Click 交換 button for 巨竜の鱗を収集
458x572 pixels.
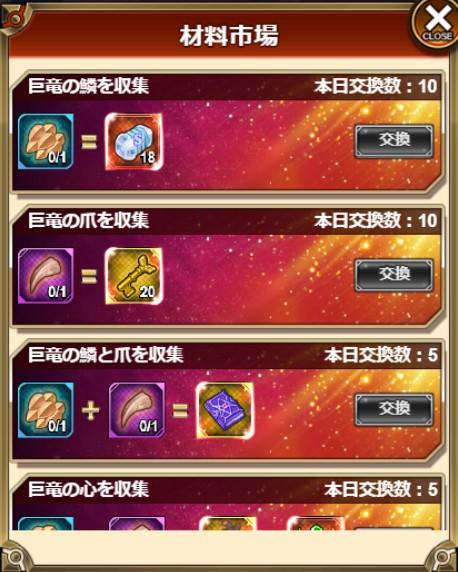pyautogui.click(x=394, y=141)
